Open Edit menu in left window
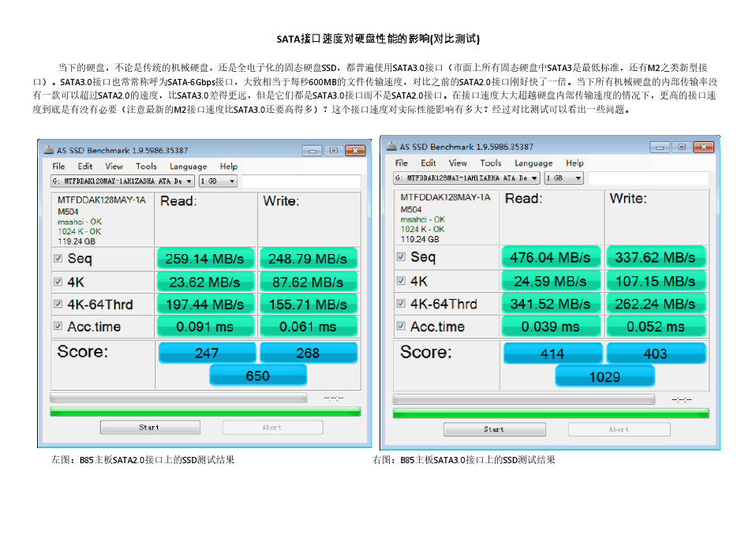 click(x=85, y=166)
